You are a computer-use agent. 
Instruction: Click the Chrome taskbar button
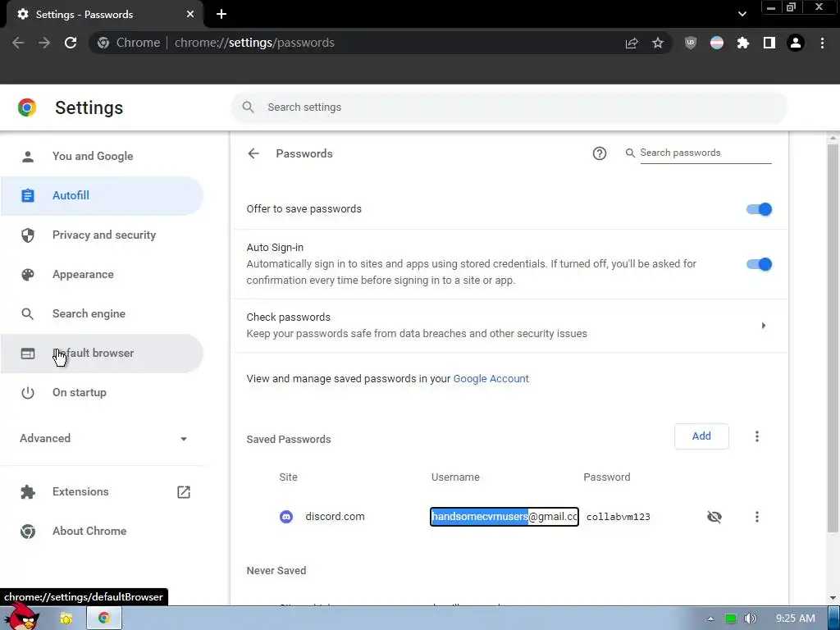[x=104, y=619]
